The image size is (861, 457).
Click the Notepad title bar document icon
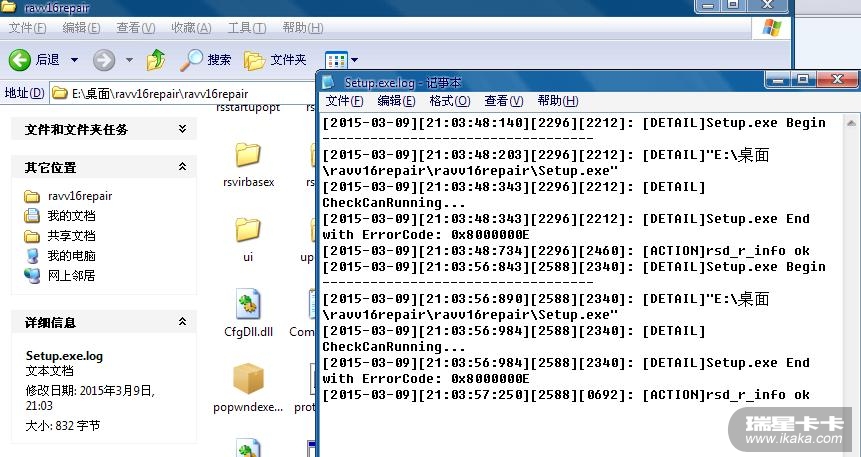328,82
